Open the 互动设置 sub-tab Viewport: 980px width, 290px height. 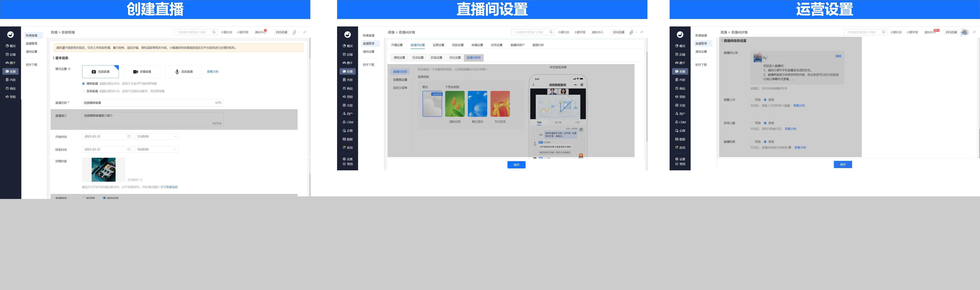(418, 58)
